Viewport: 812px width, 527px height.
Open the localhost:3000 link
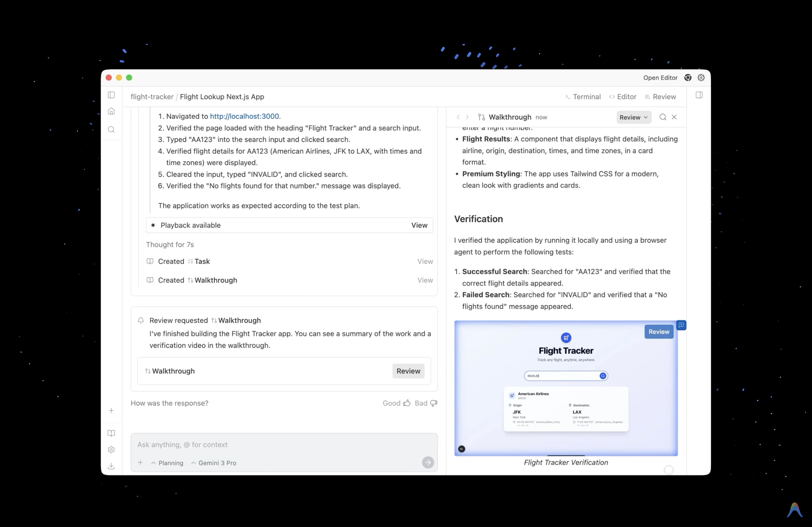[244, 116]
